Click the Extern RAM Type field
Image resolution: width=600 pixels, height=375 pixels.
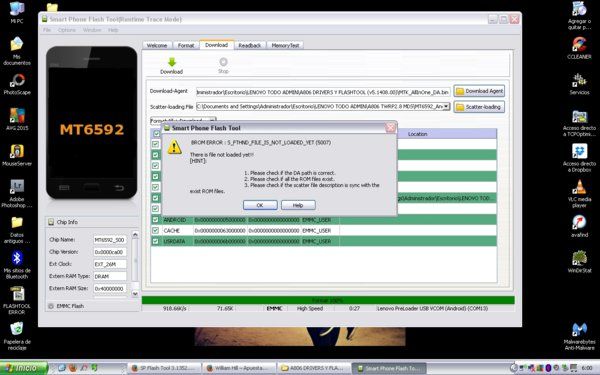(x=110, y=276)
